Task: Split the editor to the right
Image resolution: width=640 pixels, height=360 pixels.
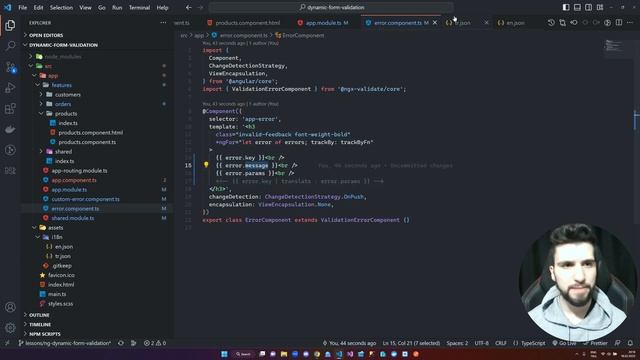Action: 619,23
